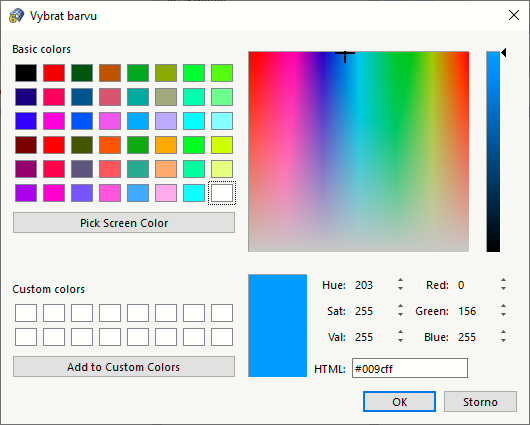Click the middle of the brightness slider
Image resolution: width=530 pixels, height=425 pixels.
(x=493, y=152)
